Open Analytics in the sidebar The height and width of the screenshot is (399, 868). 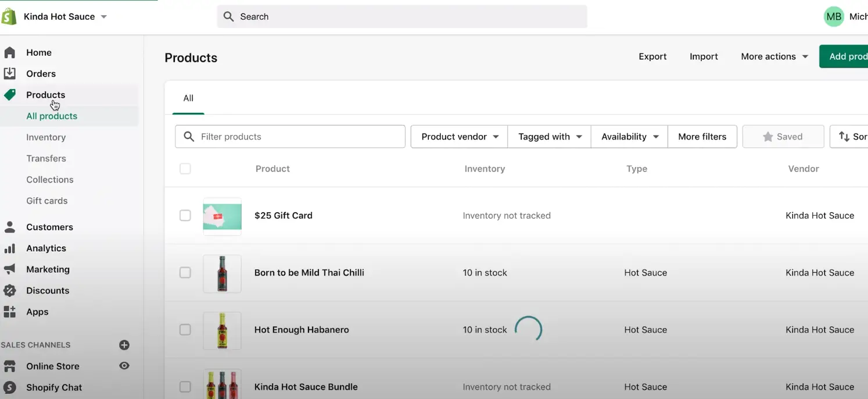coord(46,248)
